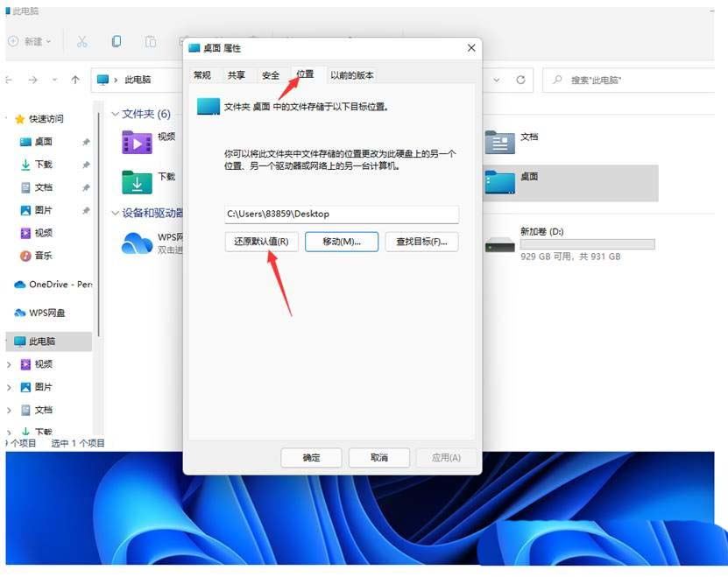Switch to the 位置 tab
728x577 pixels.
click(x=305, y=74)
